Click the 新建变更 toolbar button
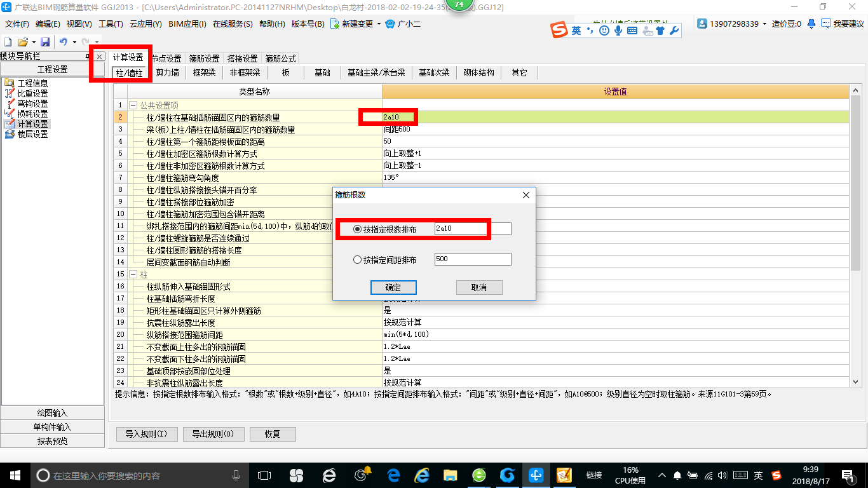Image resolution: width=868 pixels, height=488 pixels. [x=351, y=24]
